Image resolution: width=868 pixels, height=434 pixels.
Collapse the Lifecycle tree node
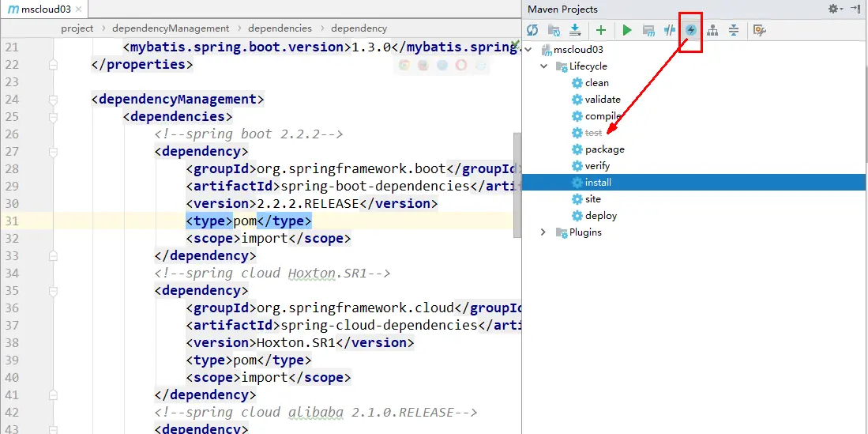point(543,66)
